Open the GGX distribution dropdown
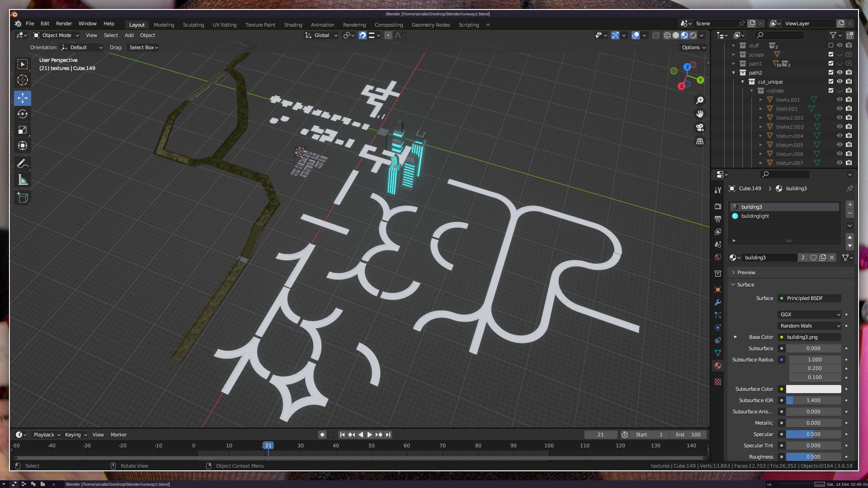 pos(809,314)
